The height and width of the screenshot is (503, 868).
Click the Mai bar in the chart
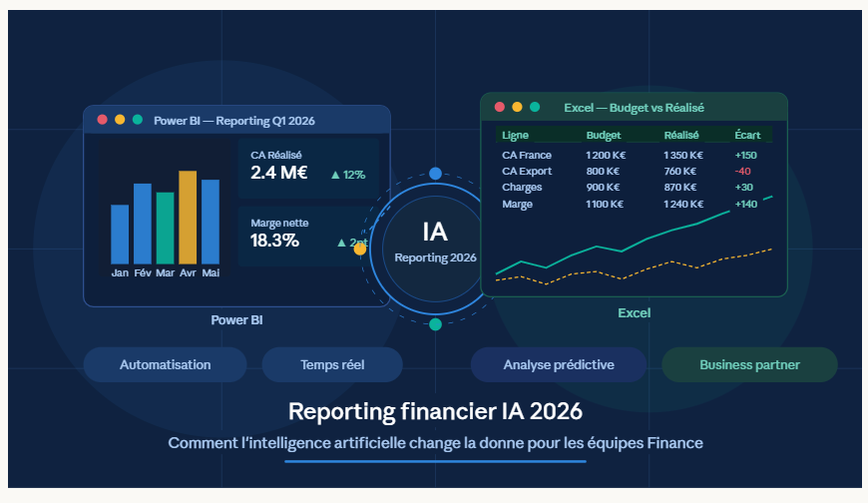(211, 222)
